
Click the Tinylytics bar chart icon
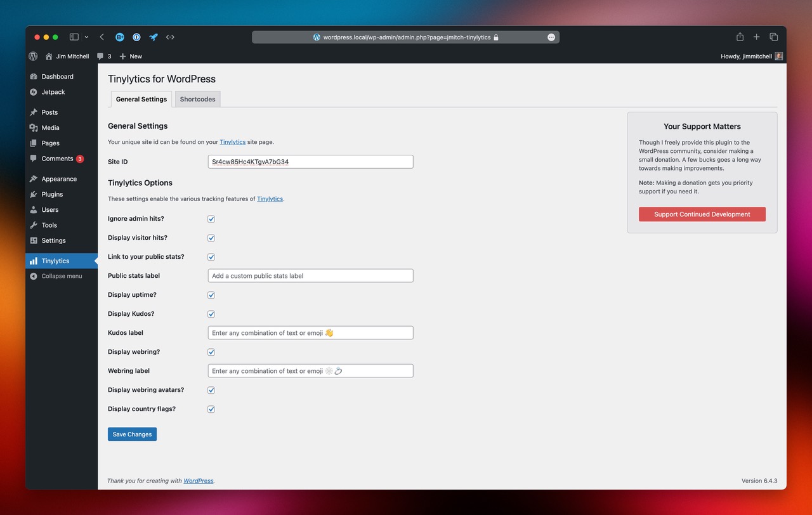34,261
